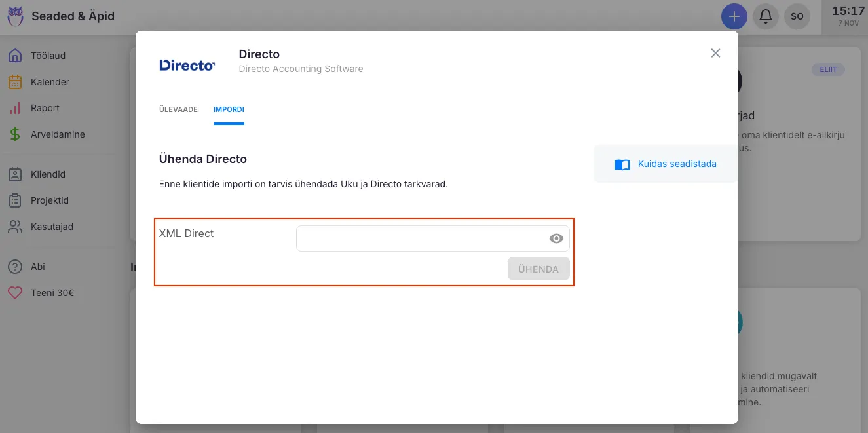868x433 pixels.
Task: Open Kasutajad users icon
Action: (x=15, y=227)
